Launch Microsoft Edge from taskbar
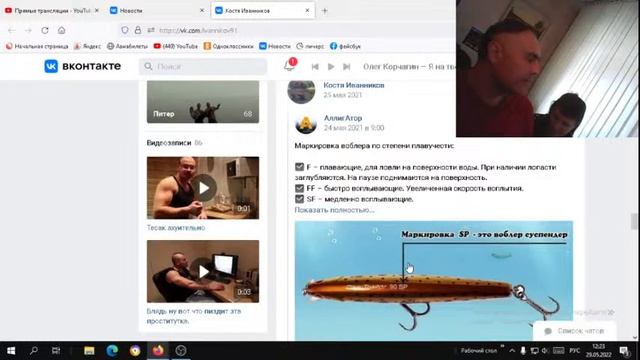 coord(112,351)
